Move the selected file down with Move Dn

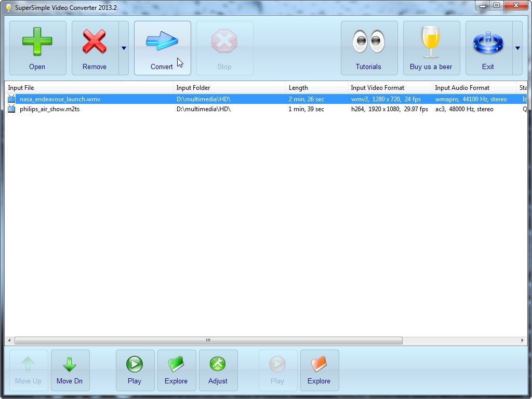70,370
